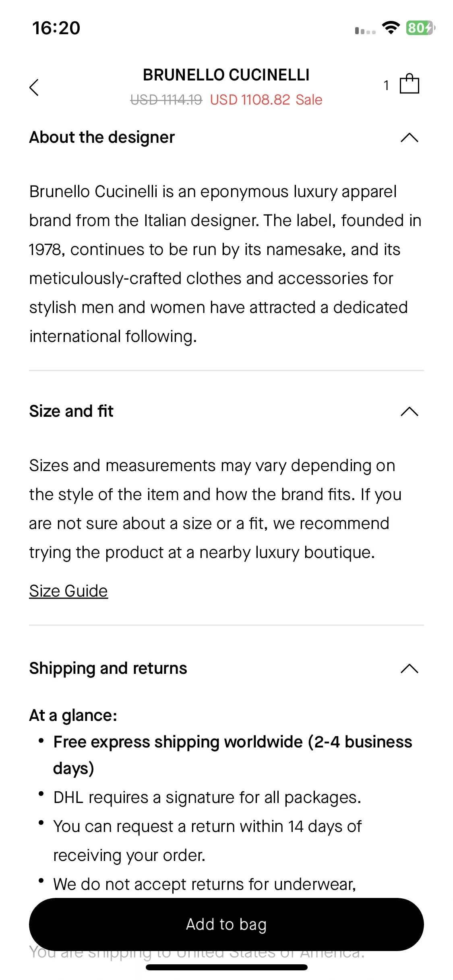Tap the free express shipping bullet text
The image size is (453, 980).
tap(233, 755)
